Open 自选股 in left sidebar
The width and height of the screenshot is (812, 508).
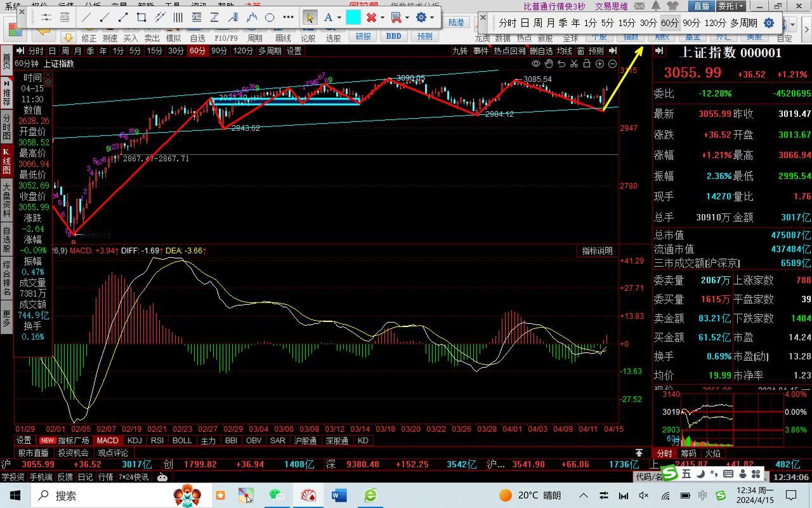pyautogui.click(x=6, y=239)
